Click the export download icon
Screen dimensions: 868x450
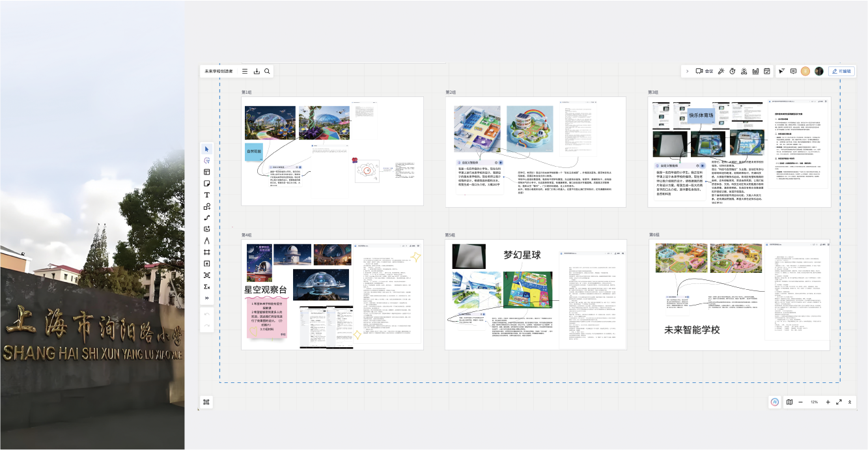[257, 71]
